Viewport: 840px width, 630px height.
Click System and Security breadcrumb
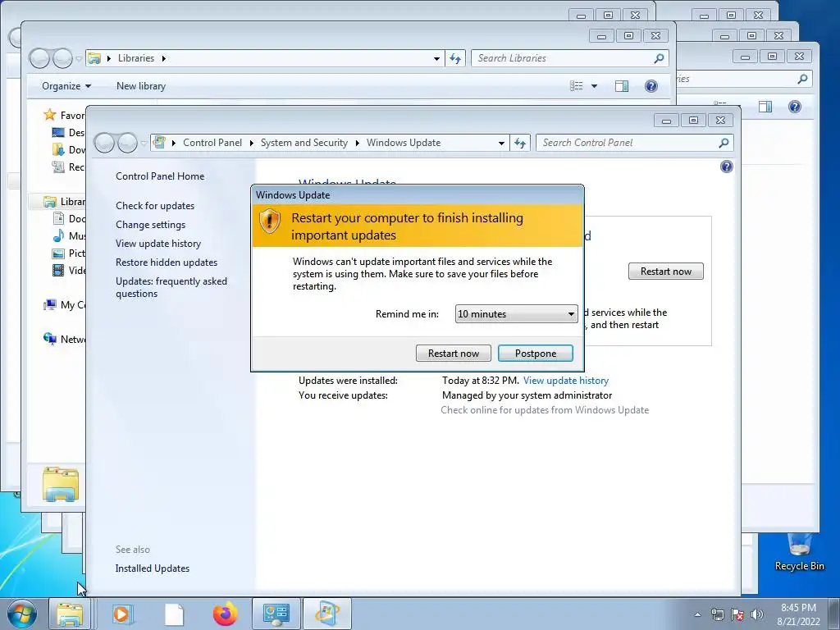(304, 143)
